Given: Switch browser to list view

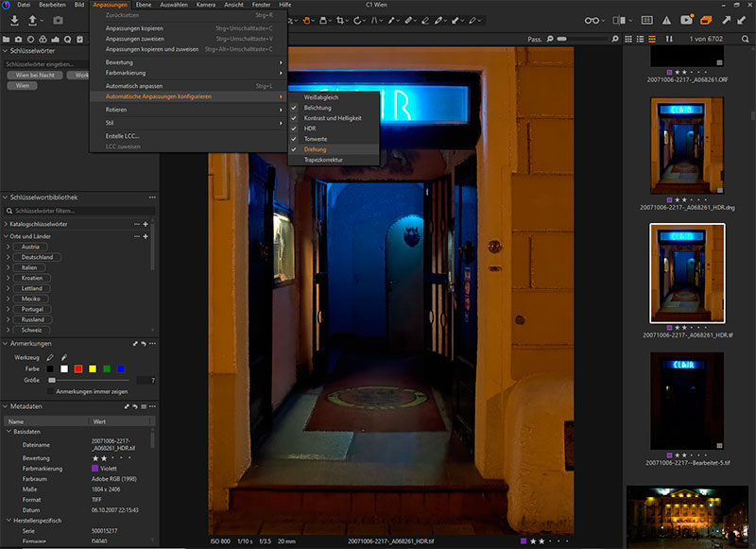Looking at the screenshot, I should point(641,39).
